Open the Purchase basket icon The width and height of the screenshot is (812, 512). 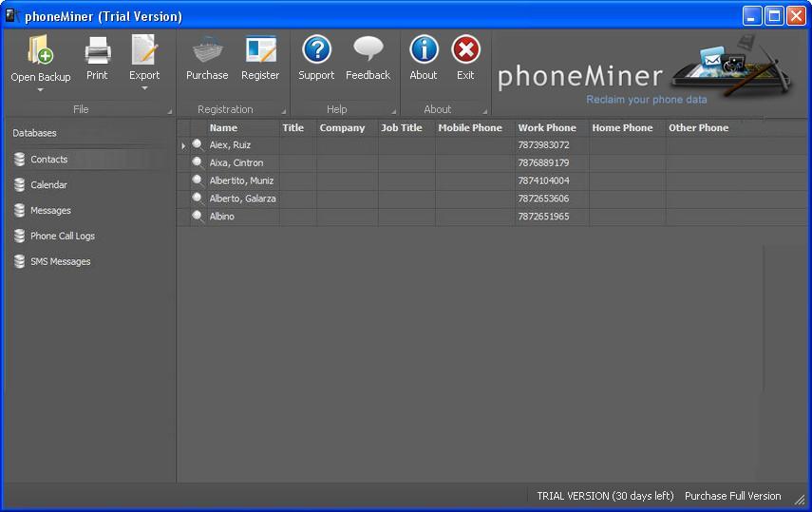[x=207, y=50]
